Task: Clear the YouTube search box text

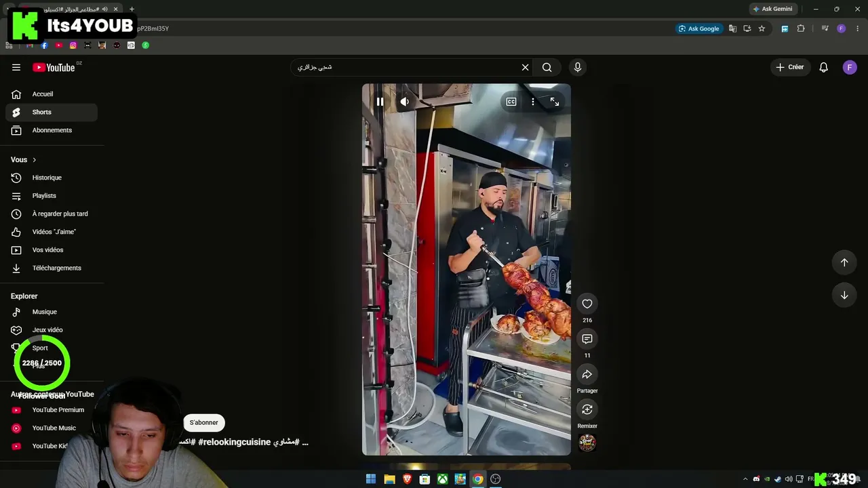Action: [525, 67]
